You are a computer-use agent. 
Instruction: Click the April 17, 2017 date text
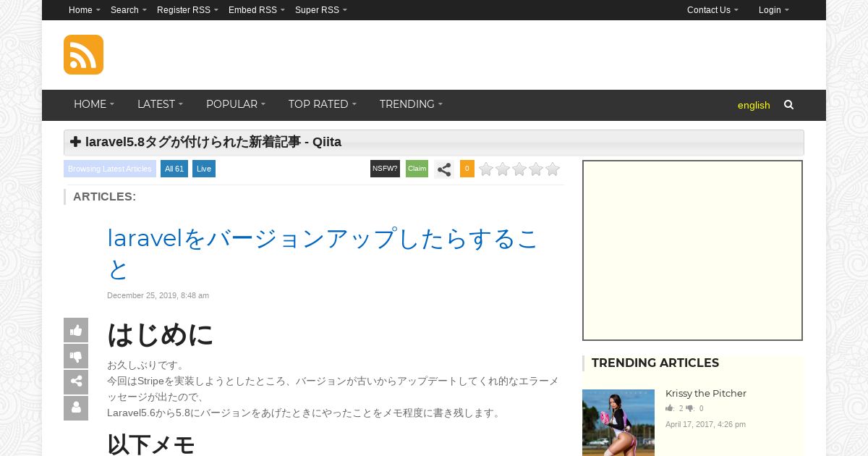[x=705, y=424]
